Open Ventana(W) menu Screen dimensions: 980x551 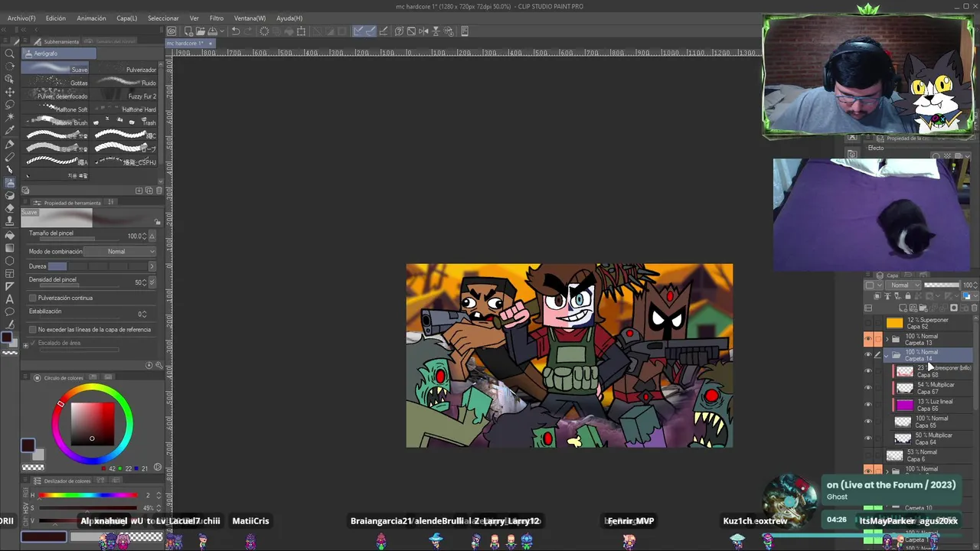coord(250,18)
